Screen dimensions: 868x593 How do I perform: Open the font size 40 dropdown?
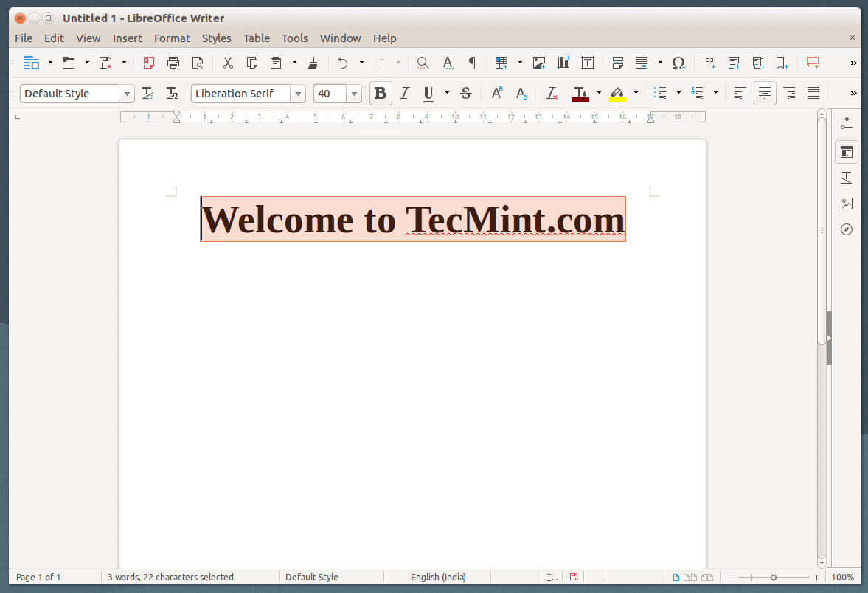(x=354, y=94)
